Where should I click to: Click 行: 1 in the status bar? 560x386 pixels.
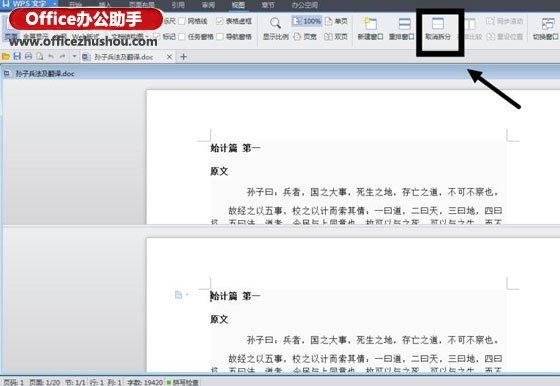(x=96, y=382)
